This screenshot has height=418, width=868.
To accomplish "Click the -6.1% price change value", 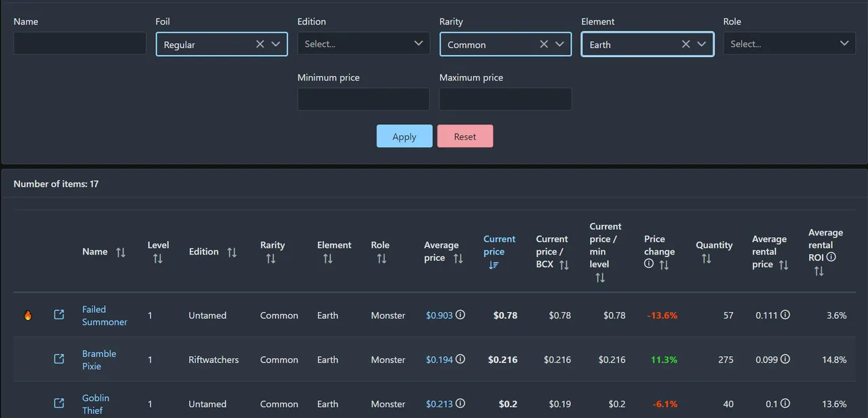I will coord(665,404).
